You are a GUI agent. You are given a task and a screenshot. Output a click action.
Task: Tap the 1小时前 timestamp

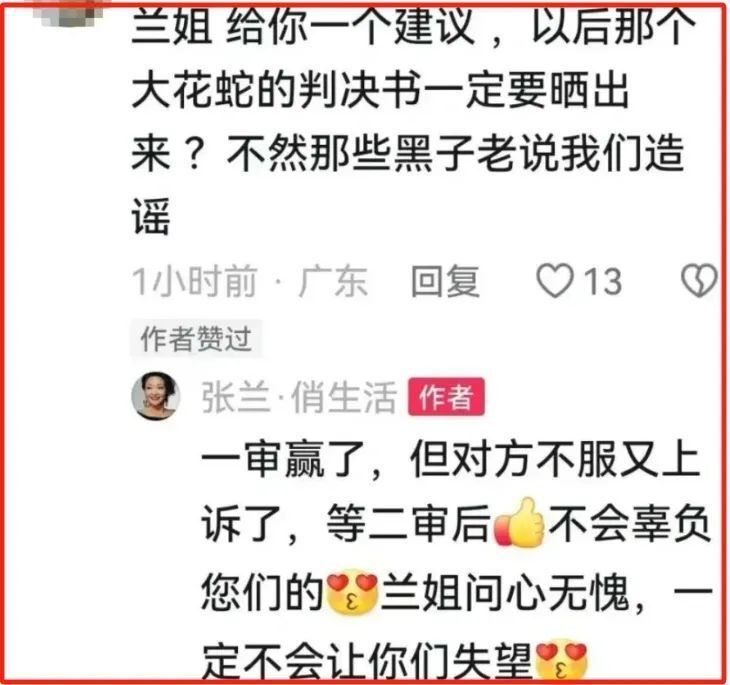click(x=195, y=281)
